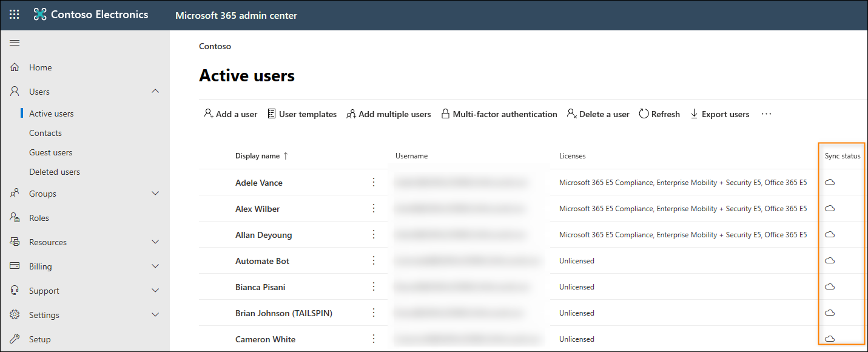Screen dimensions: 868x352
Task: Select Active users in sidebar
Action: (52, 113)
